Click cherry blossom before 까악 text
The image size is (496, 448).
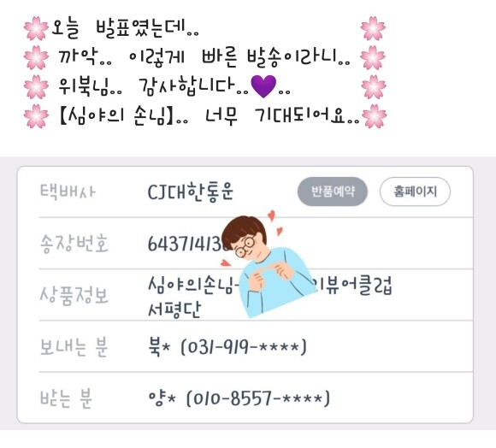[x=36, y=57]
